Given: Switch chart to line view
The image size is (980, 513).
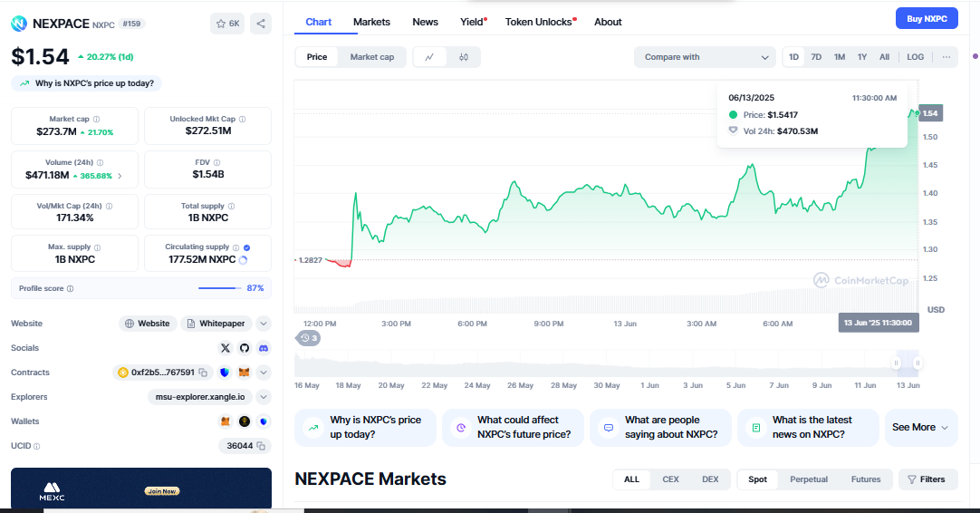Looking at the screenshot, I should 429,57.
